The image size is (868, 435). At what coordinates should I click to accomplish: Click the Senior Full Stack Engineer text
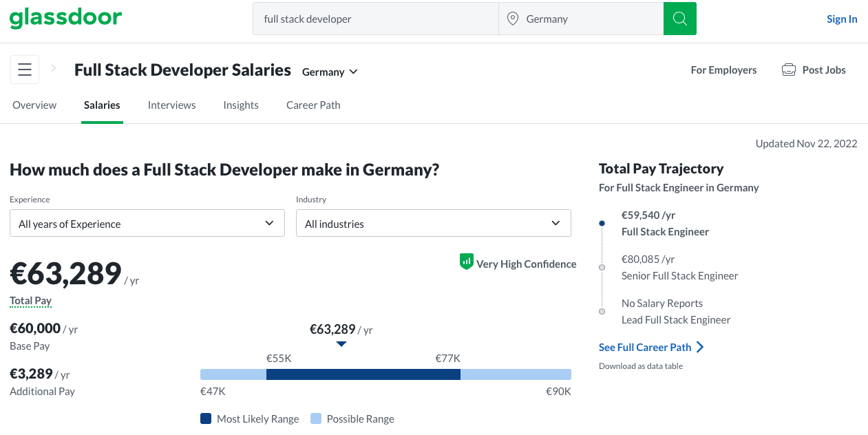coord(679,275)
